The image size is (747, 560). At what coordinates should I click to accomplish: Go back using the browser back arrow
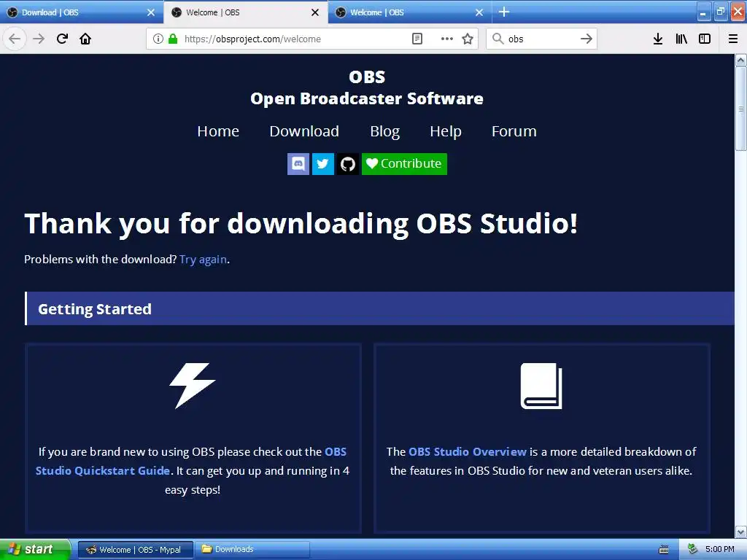[x=15, y=39]
